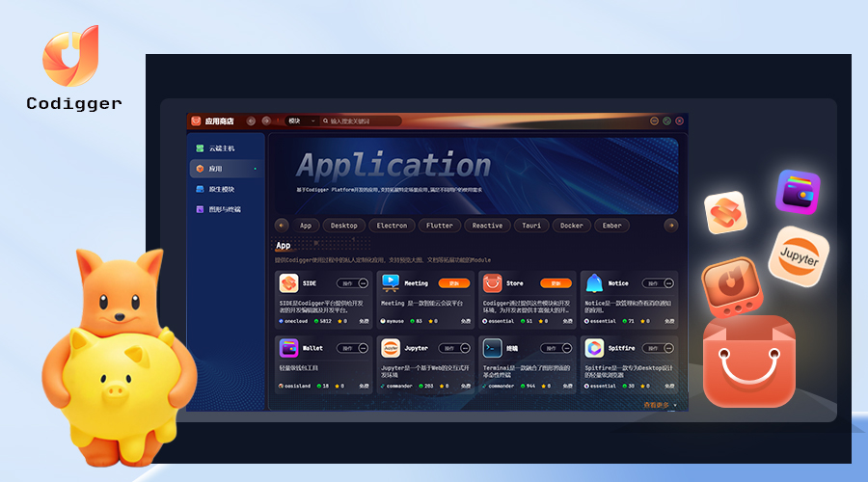
Task: Click the Spitfire app icon
Action: pos(594,348)
